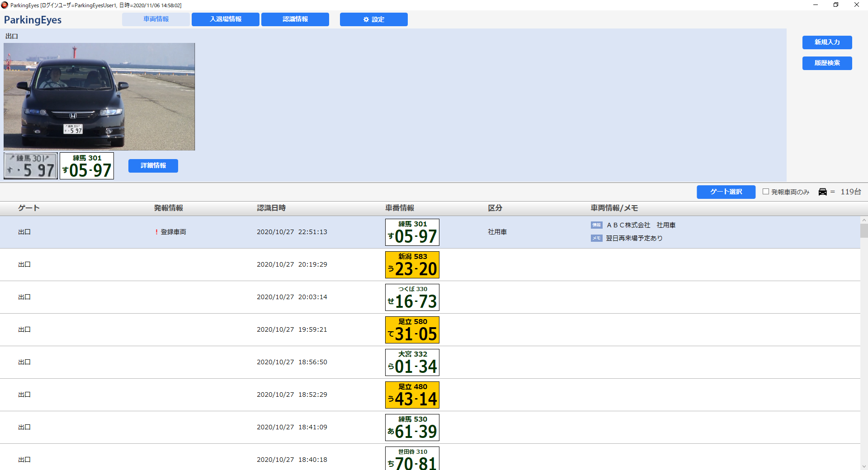Click the 社用車 category cell
The width and height of the screenshot is (868, 470).
(497, 232)
